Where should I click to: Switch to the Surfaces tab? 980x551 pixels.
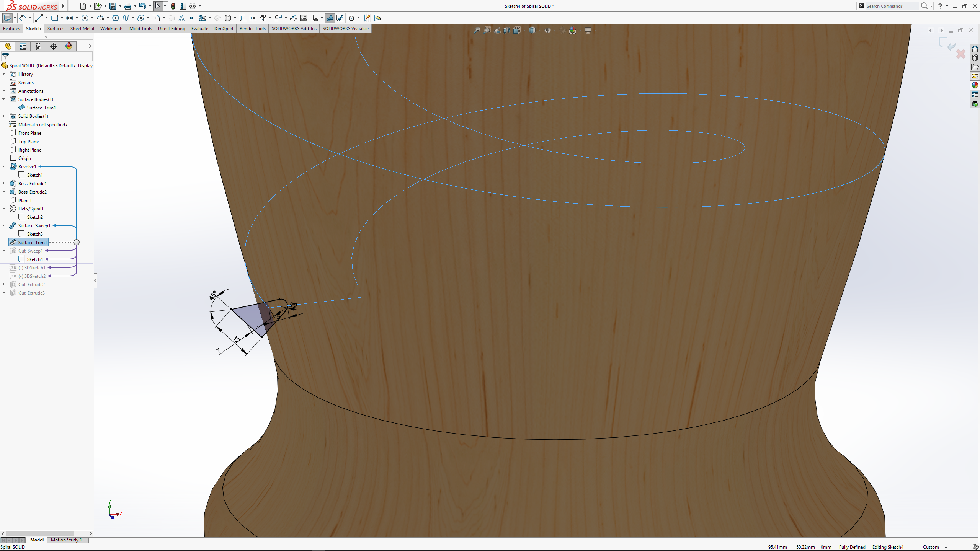click(56, 29)
